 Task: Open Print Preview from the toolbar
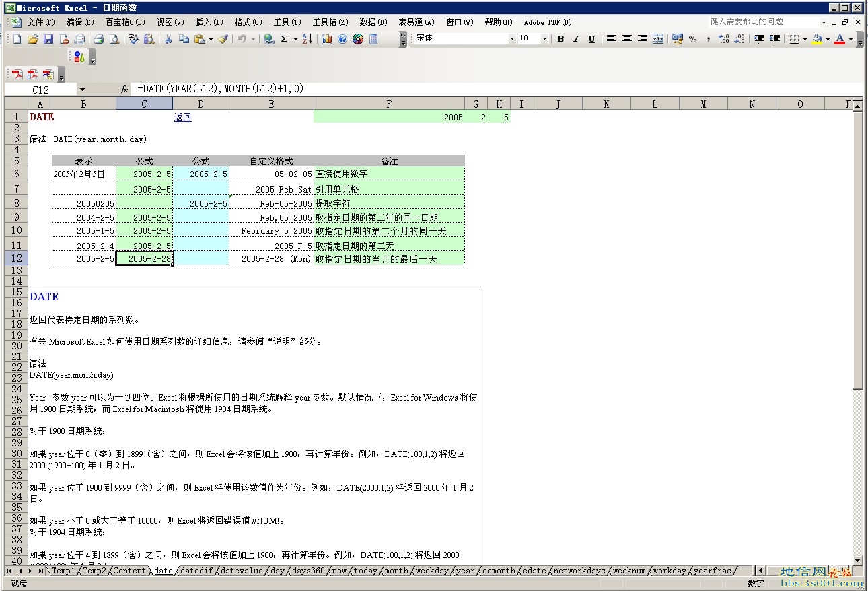click(x=114, y=39)
